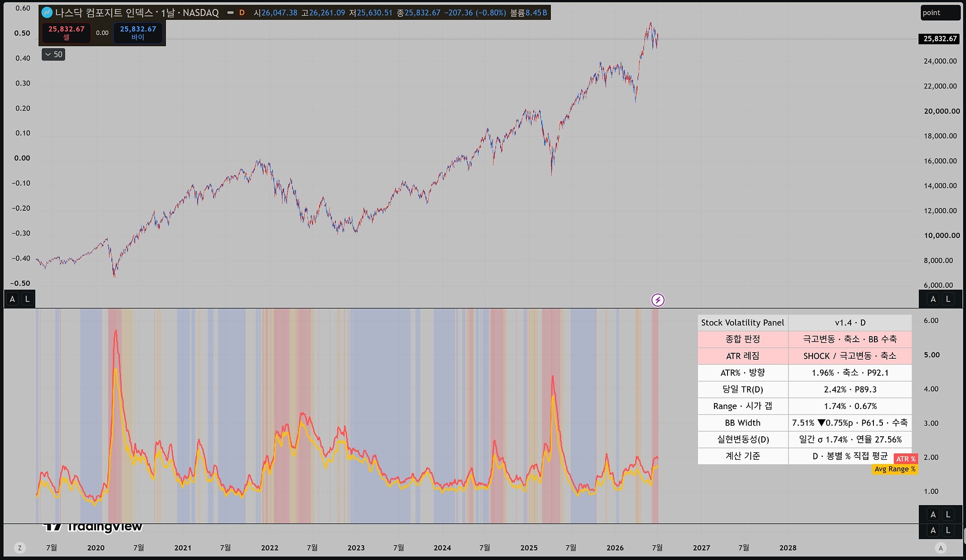Toggle A on the volatility pane's price scale
The width and height of the screenshot is (966, 560).
[933, 514]
